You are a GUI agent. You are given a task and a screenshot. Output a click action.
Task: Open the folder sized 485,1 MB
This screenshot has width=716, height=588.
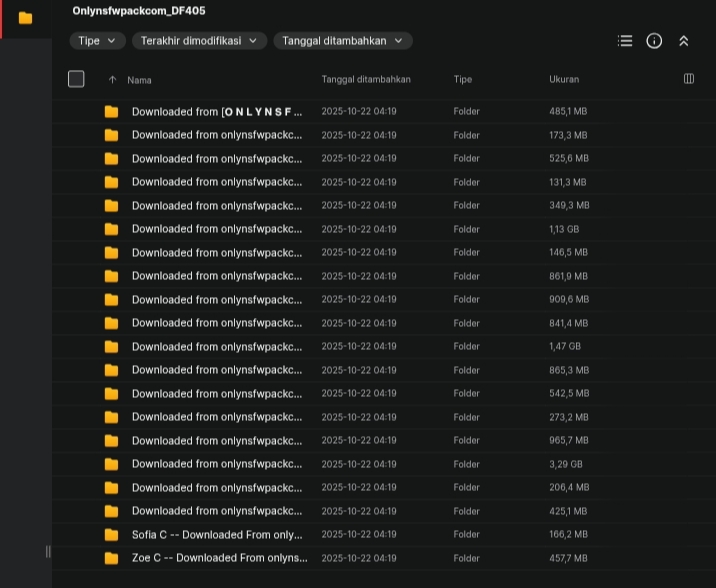click(x=217, y=112)
